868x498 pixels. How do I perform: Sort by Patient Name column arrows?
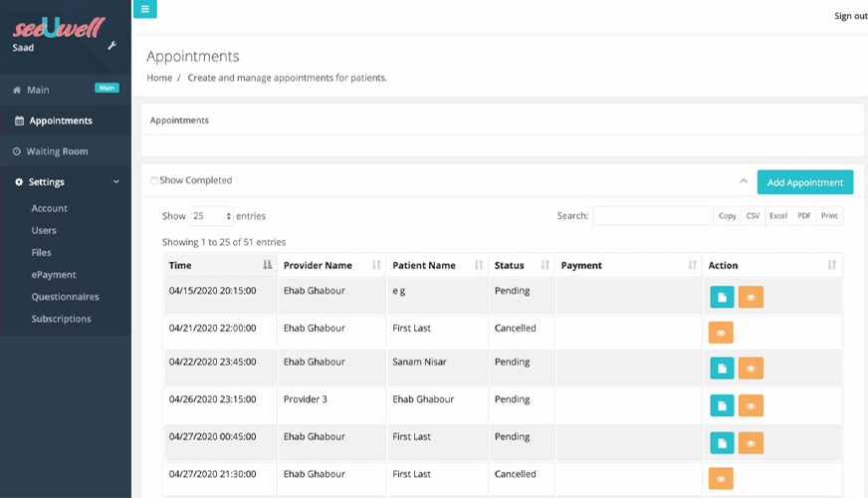click(479, 266)
